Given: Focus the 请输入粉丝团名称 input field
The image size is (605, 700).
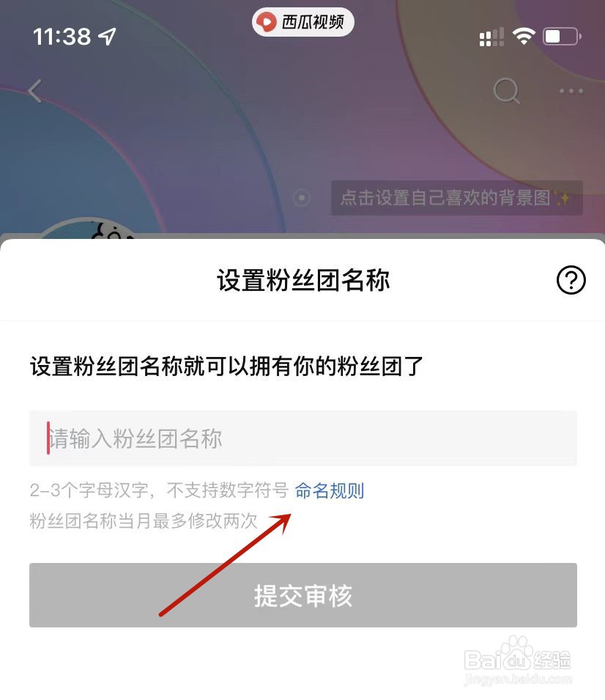Looking at the screenshot, I should point(303,438).
